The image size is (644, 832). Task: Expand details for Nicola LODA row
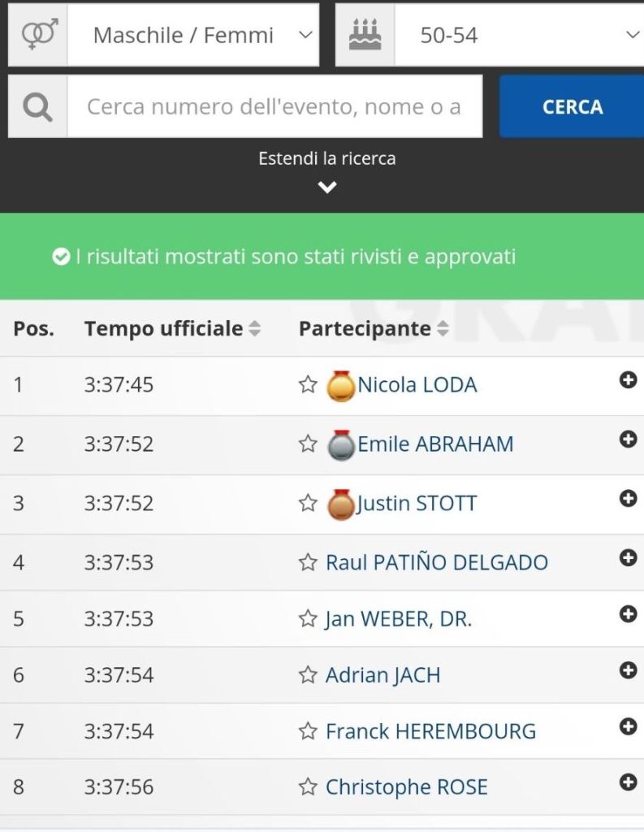628,379
